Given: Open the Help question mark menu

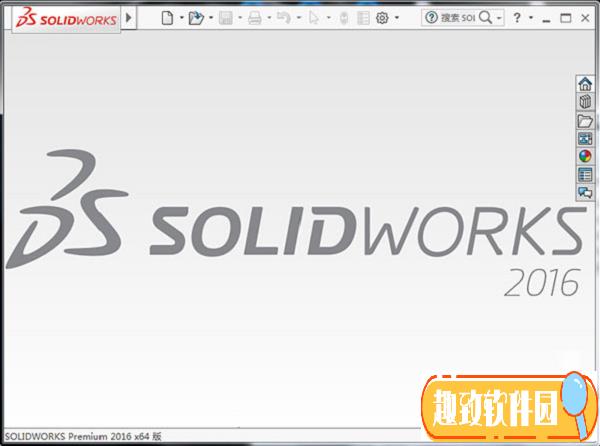Looking at the screenshot, I should coord(517,18).
